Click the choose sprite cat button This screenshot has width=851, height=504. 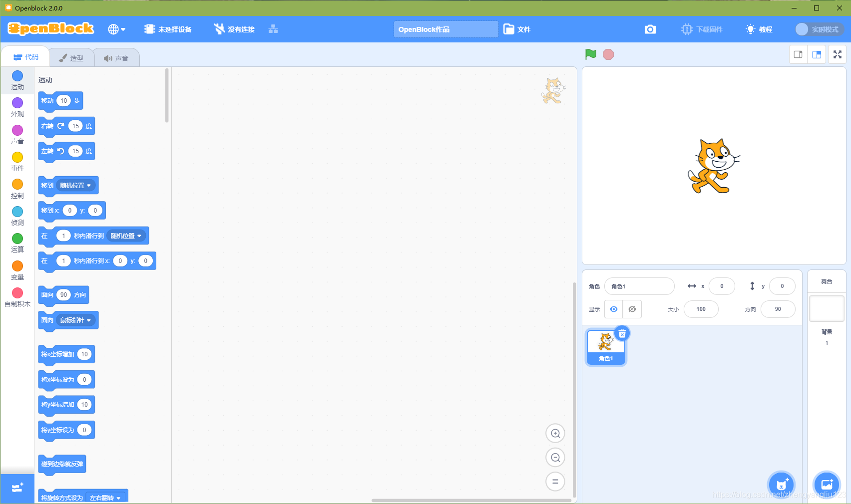[781, 484]
